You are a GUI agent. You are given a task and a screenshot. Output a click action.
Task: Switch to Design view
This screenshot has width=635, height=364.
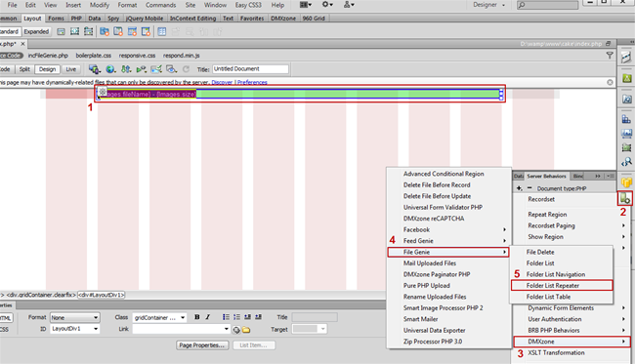(x=48, y=69)
